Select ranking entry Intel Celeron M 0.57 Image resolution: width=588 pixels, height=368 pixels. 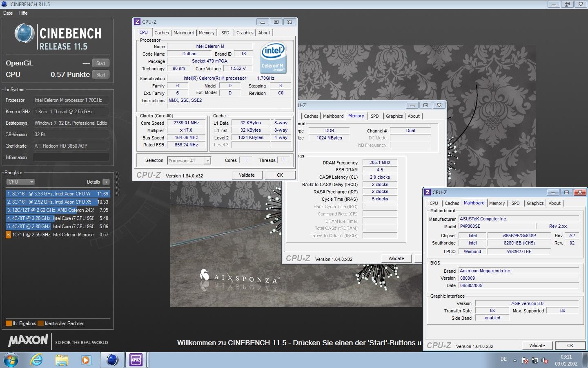pos(58,235)
